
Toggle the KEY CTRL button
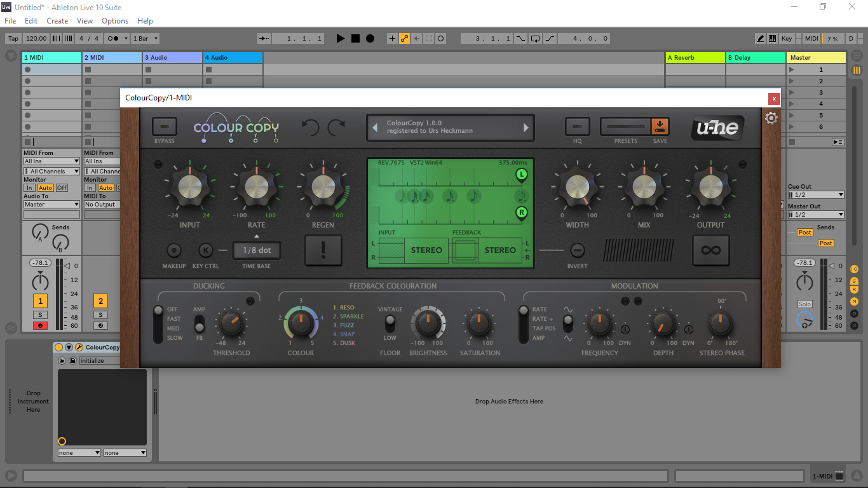click(205, 250)
